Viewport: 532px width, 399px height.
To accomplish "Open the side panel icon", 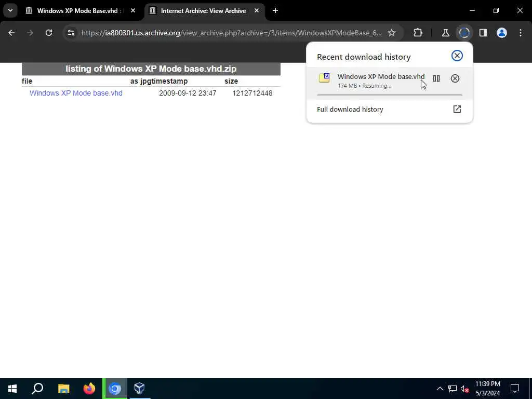I will tap(483, 33).
